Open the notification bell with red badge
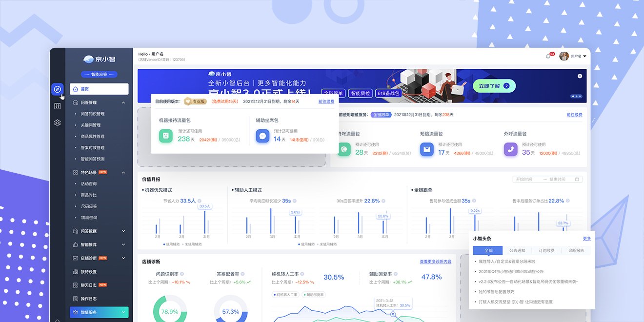This screenshot has height=322, width=644. pos(548,56)
